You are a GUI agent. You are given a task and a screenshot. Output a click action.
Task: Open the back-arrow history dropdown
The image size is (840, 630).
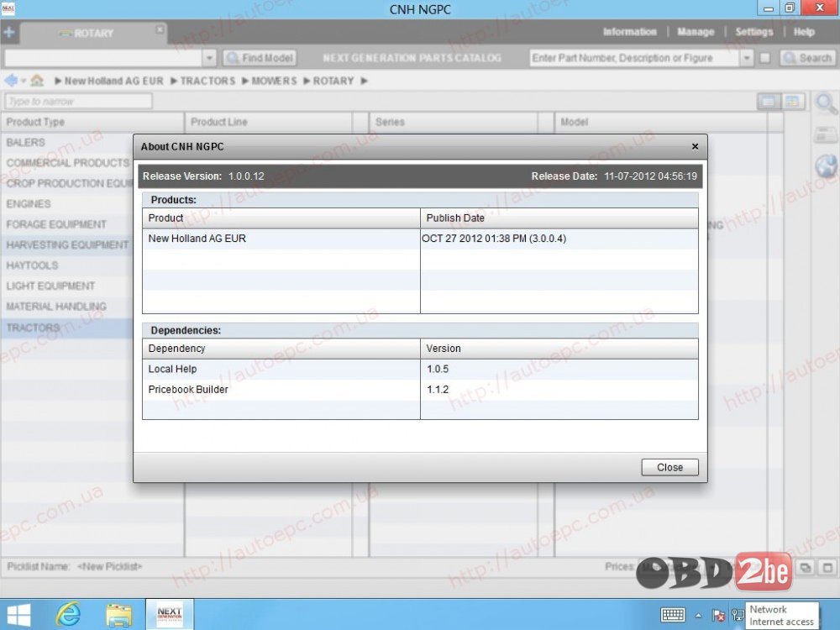[x=24, y=81]
